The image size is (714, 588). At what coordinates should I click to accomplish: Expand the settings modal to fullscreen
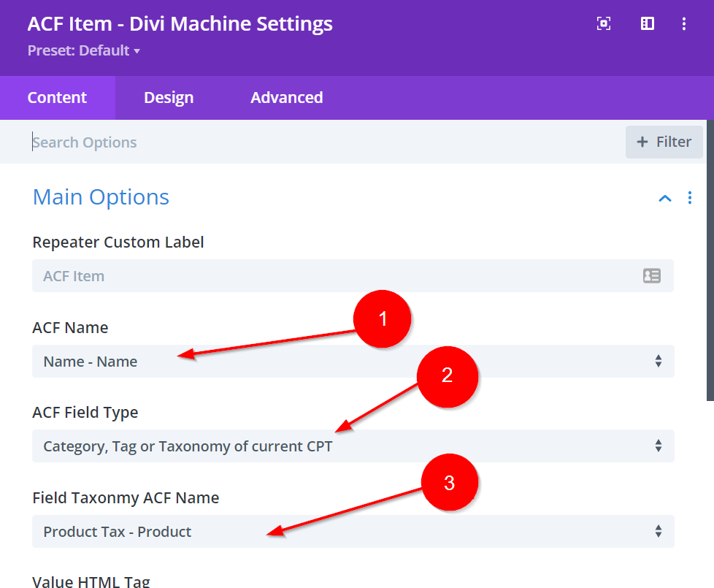tap(604, 24)
